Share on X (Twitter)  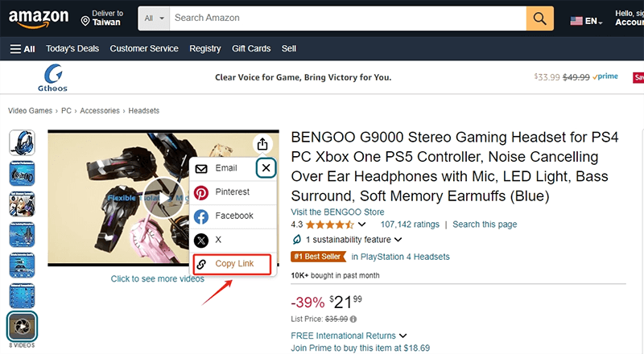point(201,240)
